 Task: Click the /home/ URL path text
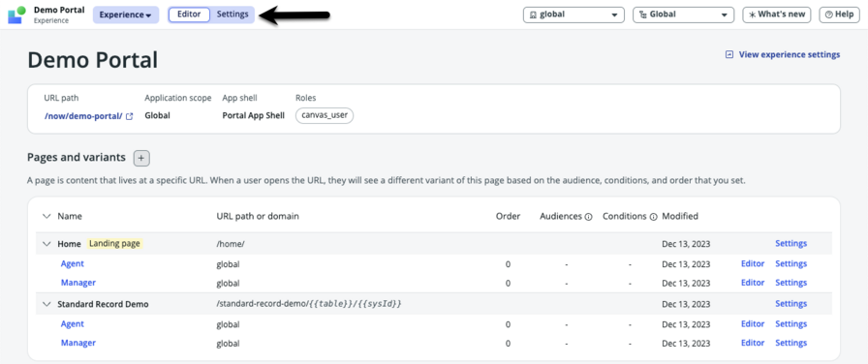[230, 244]
